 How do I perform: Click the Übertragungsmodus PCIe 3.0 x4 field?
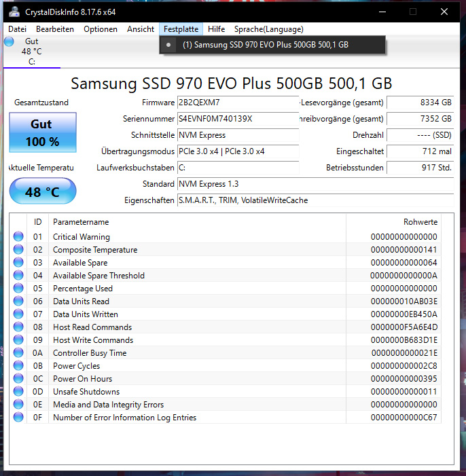point(238,151)
